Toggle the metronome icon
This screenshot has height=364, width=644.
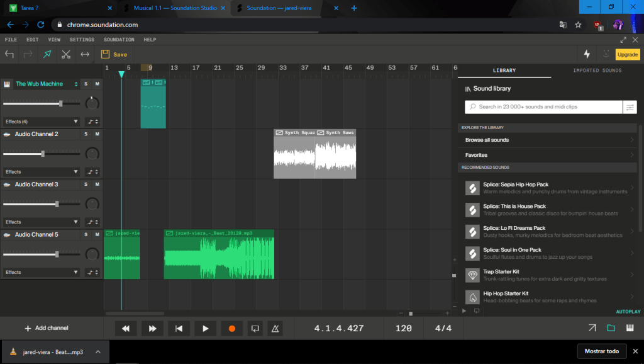click(274, 328)
